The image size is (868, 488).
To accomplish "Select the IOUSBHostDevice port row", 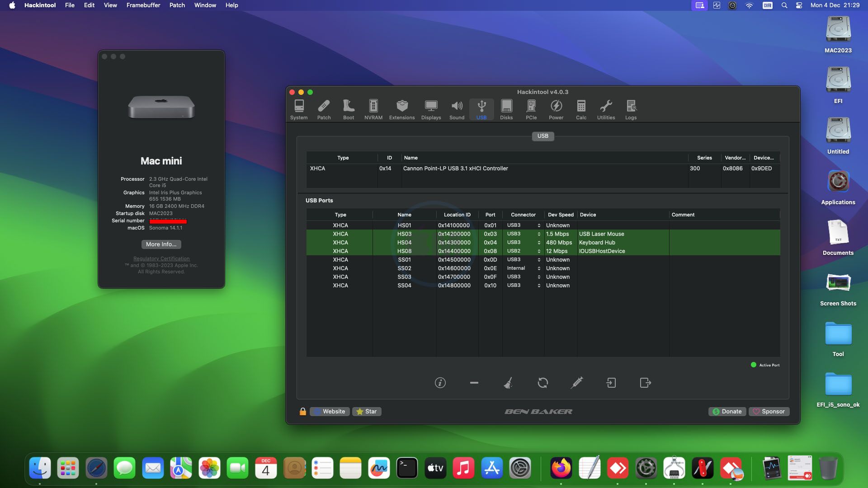I will (543, 251).
